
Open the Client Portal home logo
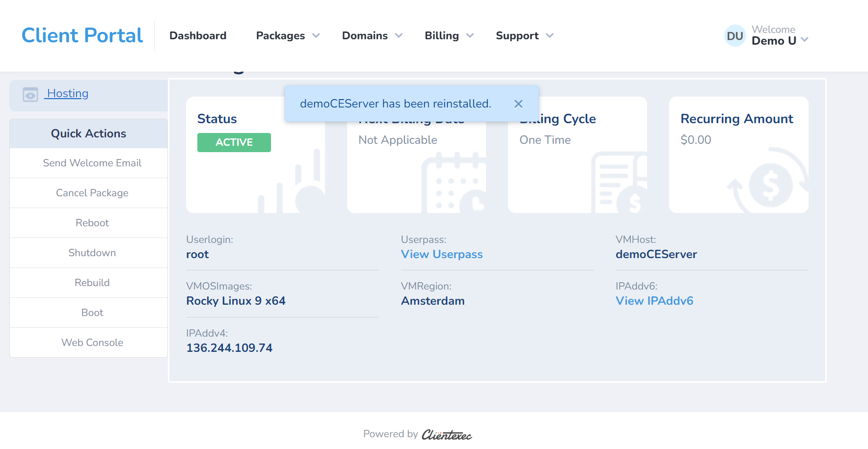(x=82, y=35)
